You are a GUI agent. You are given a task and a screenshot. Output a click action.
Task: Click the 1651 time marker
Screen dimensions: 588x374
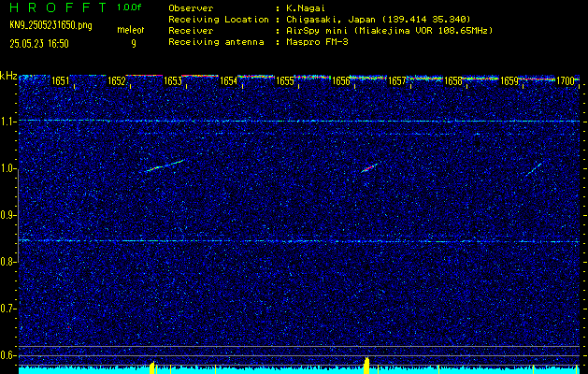[x=60, y=81]
